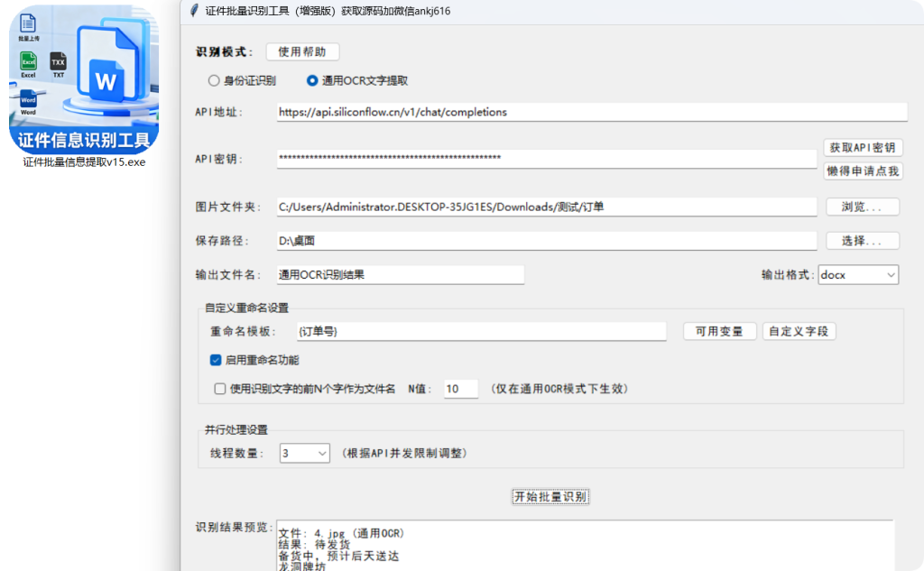Viewport: 924px width, 571px height.
Task: Enable 使用识别文字的前N个字作为文件名
Action: click(x=217, y=388)
